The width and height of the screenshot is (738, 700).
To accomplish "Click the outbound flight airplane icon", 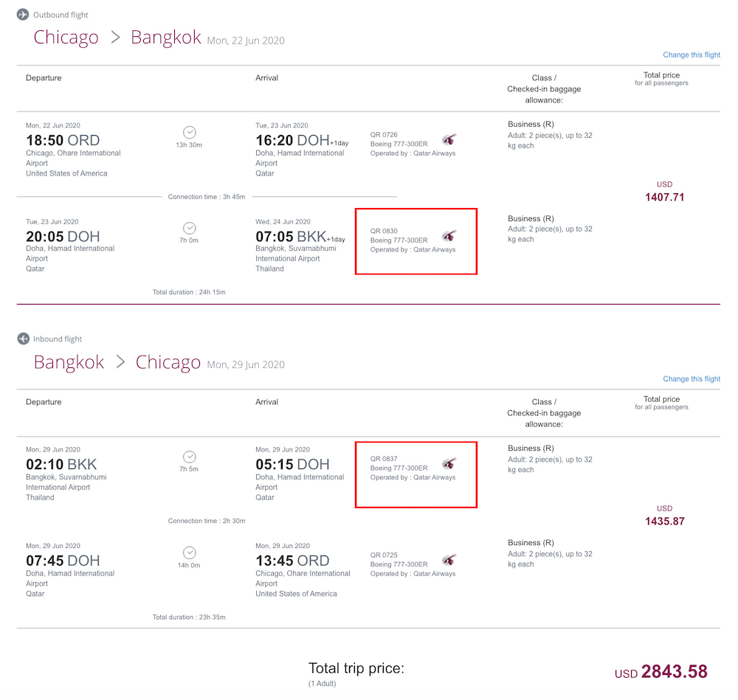I will pos(23,15).
